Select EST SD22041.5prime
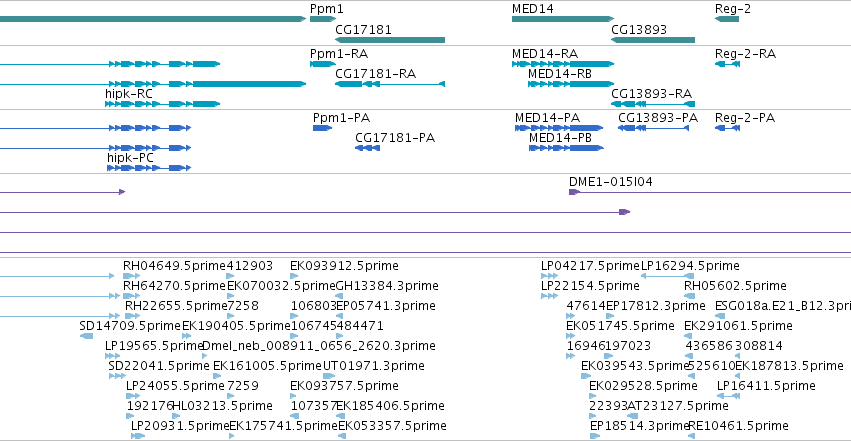 click(158, 366)
